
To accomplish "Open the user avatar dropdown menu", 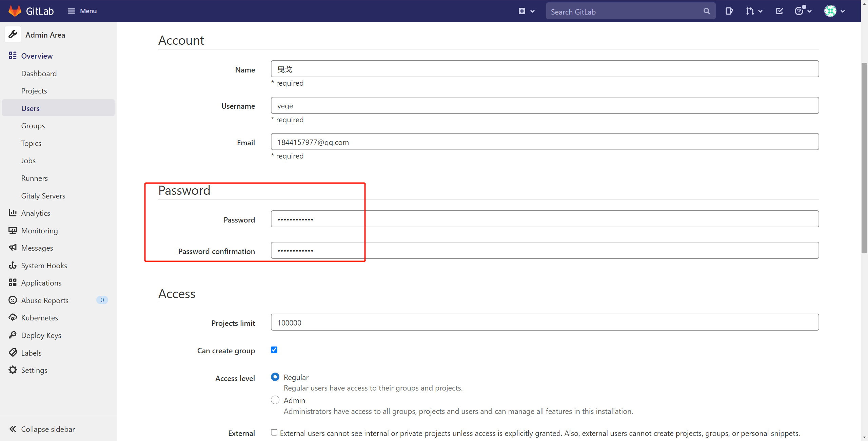I will (834, 11).
